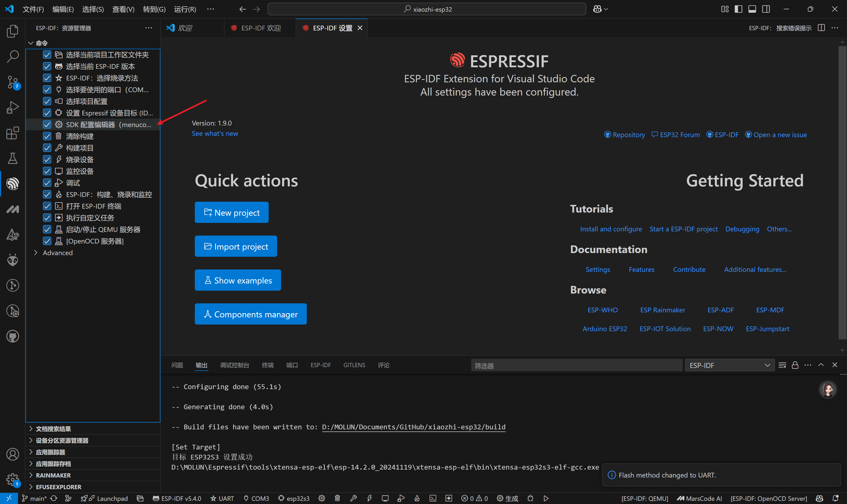Click the flash lightning status bar icon
The width and height of the screenshot is (847, 504).
[369, 498]
